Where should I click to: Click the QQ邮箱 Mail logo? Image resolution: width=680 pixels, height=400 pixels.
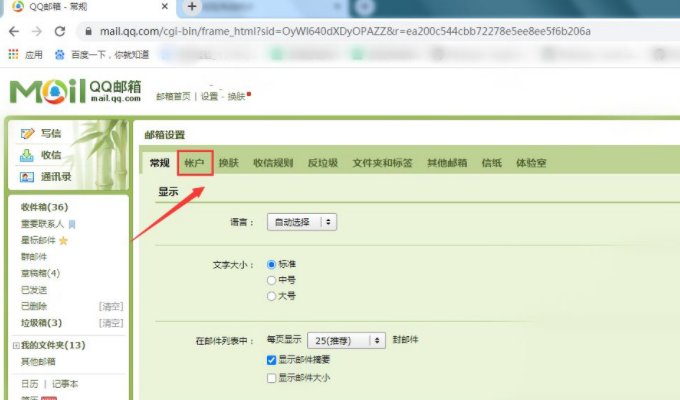click(75, 92)
